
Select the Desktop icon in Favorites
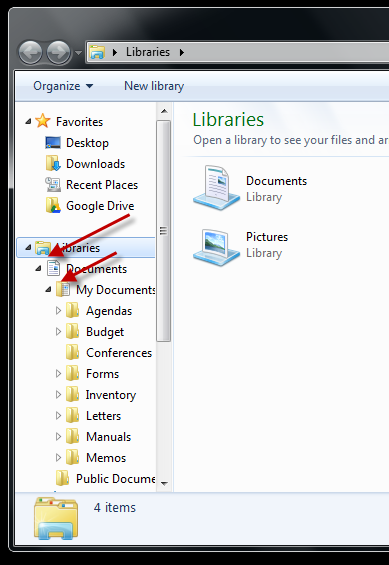53,143
